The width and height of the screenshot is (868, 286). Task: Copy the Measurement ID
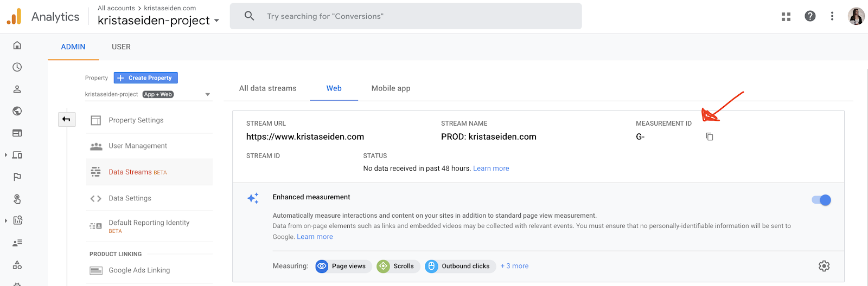click(710, 137)
